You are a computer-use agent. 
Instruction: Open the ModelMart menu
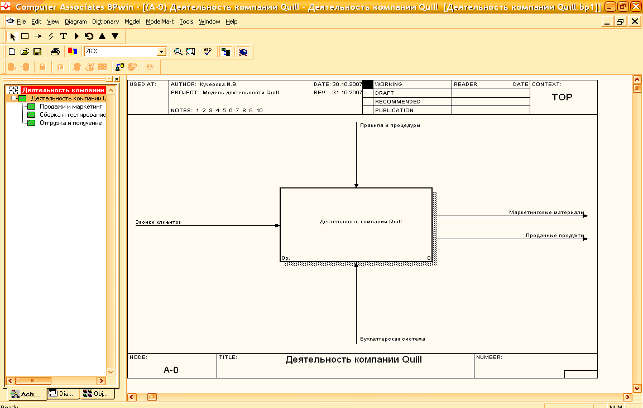click(x=160, y=22)
